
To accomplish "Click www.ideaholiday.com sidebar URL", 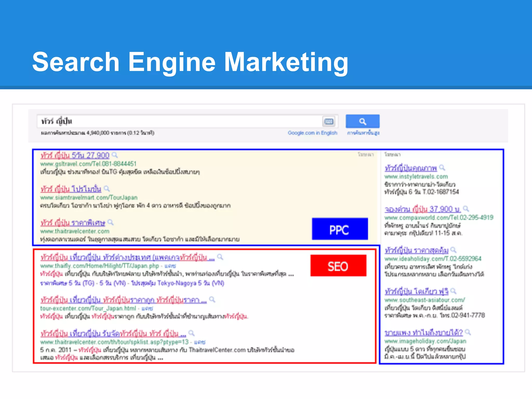I will pos(433,259).
